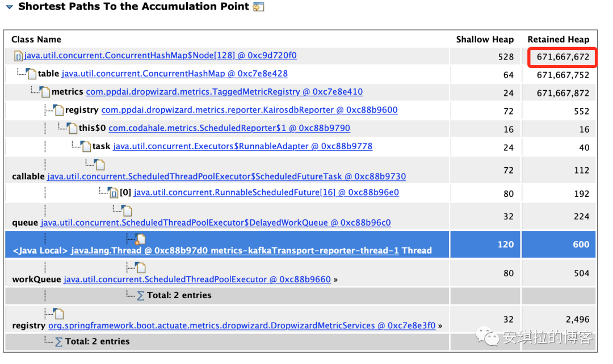Click object icon next to table field
Screen dimensions: 613x364
click(x=32, y=74)
